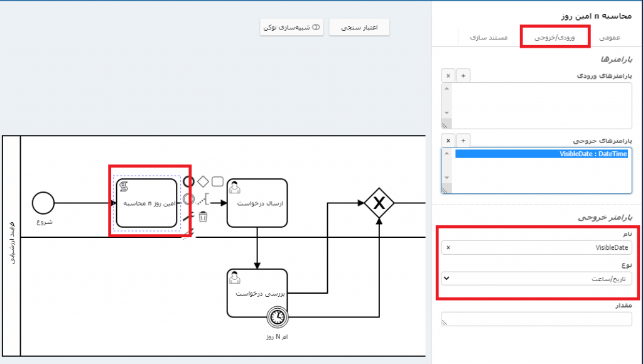Add a new output parameter with plus

point(463,141)
